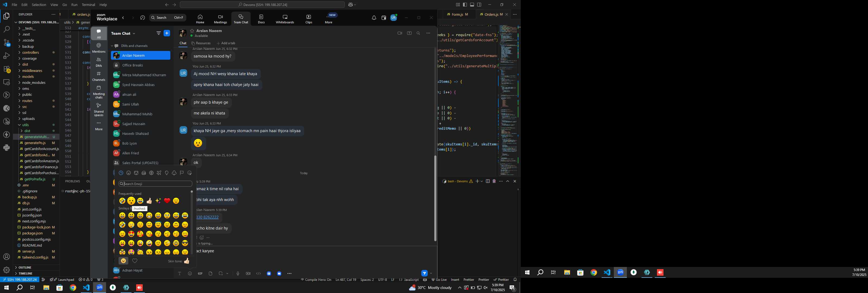The image size is (868, 293).
Task: Pick the thumbs up emoji in Frequently used
Action: [x=149, y=200]
